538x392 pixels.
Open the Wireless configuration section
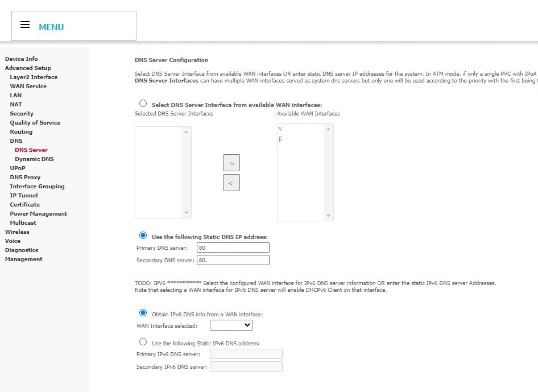[17, 232]
